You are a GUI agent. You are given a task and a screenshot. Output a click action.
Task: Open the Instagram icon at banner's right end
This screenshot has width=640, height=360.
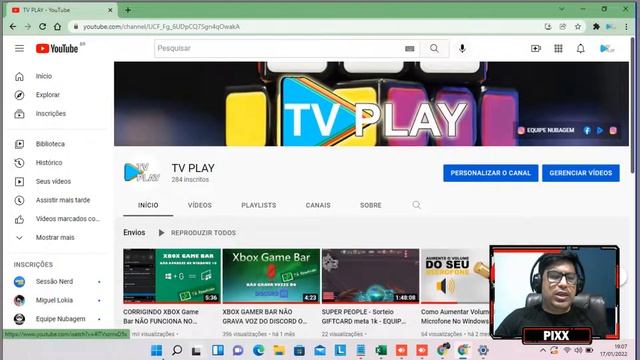613,131
